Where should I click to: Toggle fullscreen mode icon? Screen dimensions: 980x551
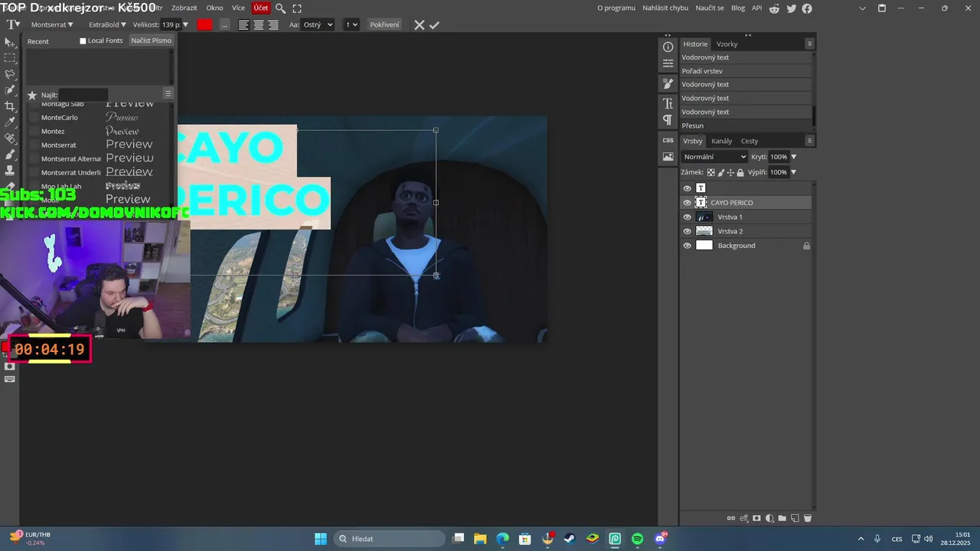click(x=297, y=8)
